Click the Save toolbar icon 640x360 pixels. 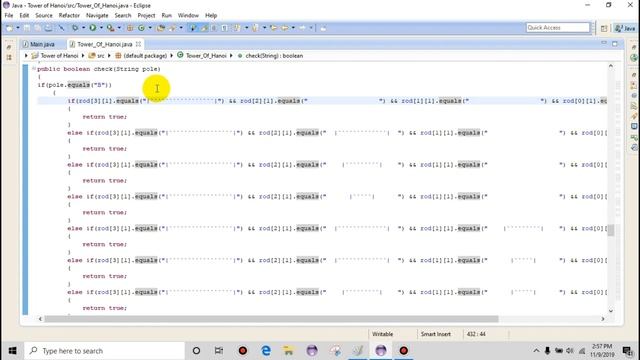27,28
